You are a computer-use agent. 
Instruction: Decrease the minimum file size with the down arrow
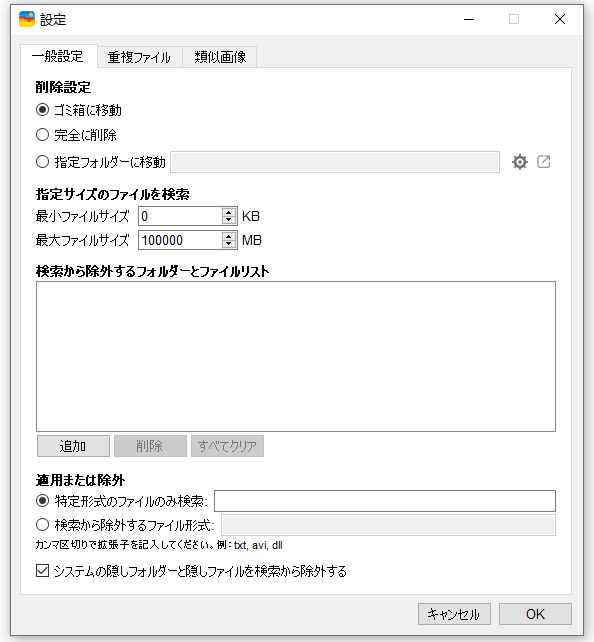click(x=229, y=220)
